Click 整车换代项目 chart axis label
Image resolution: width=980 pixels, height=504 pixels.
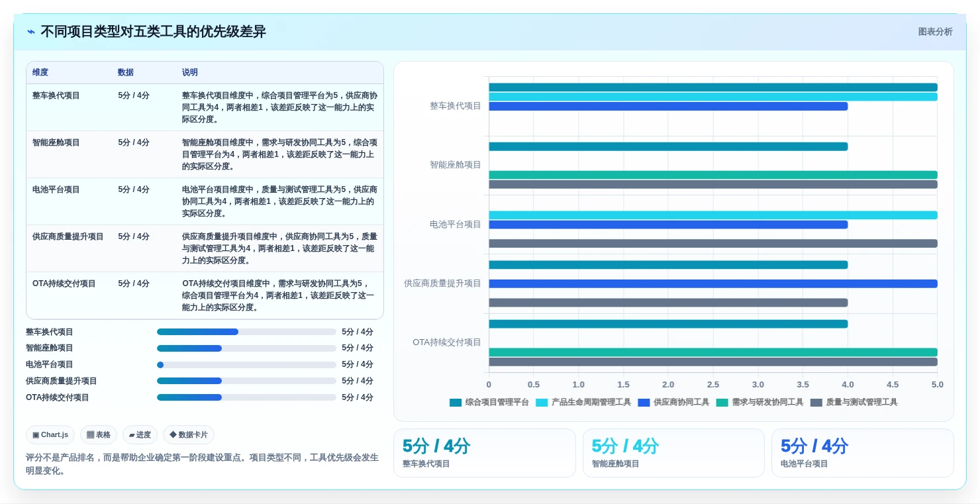pyautogui.click(x=456, y=106)
